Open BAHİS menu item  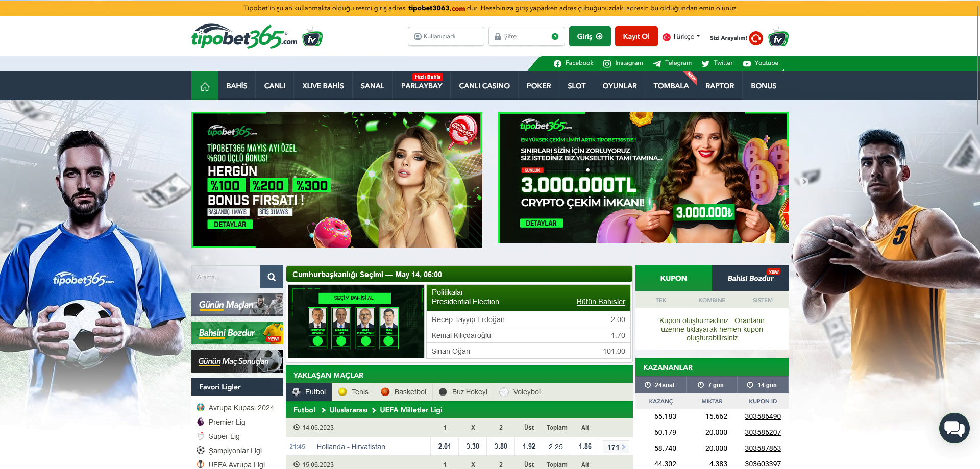[x=237, y=86]
